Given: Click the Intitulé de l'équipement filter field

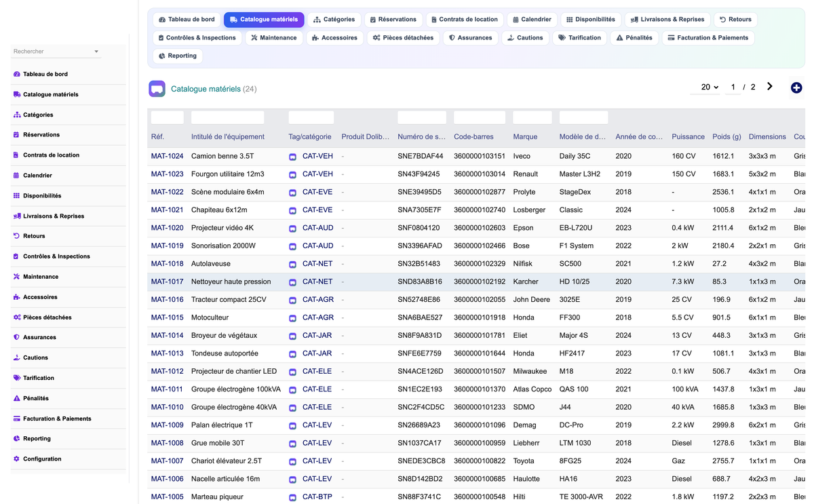Looking at the screenshot, I should [x=227, y=117].
